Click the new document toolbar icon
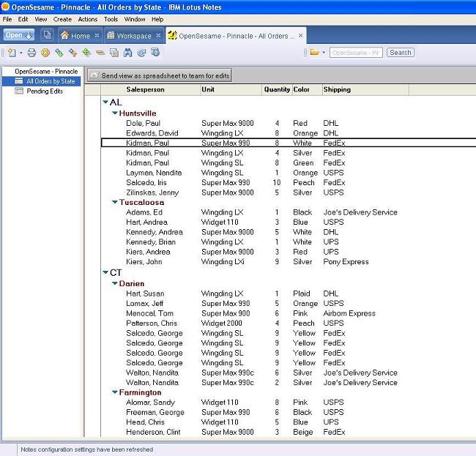Viewport: 476px width, 456px height. click(11, 53)
